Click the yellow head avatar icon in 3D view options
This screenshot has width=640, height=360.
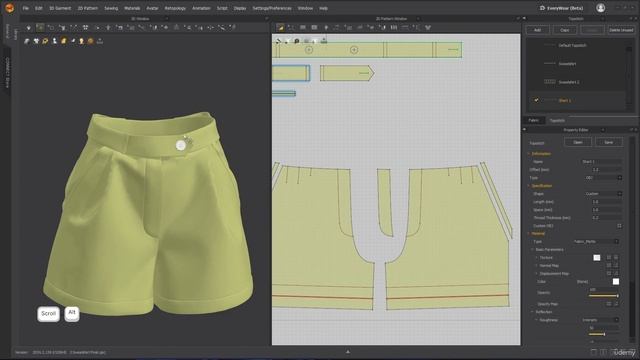point(82,41)
